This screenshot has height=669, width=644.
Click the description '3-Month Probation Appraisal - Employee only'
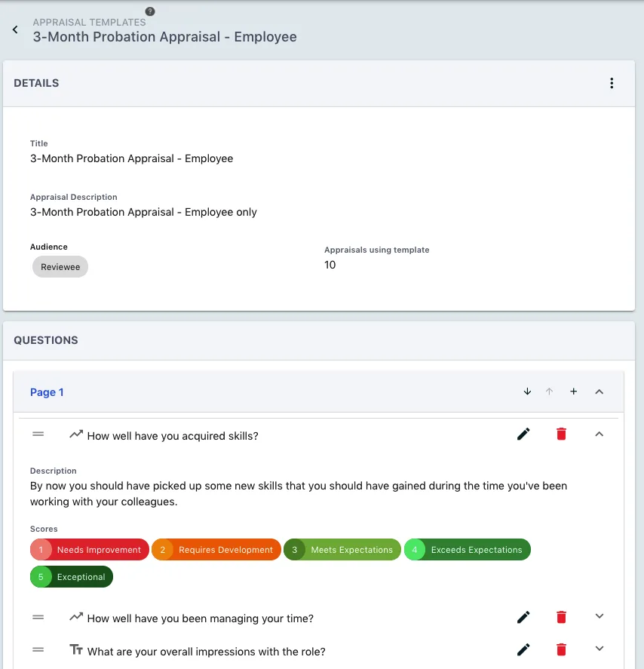coord(143,212)
